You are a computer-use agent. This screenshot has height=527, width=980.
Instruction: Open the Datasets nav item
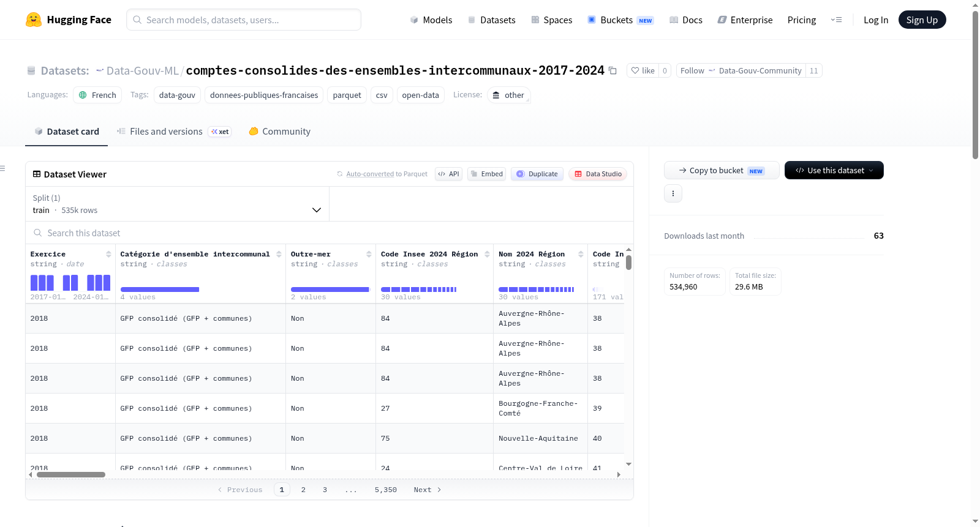492,20
